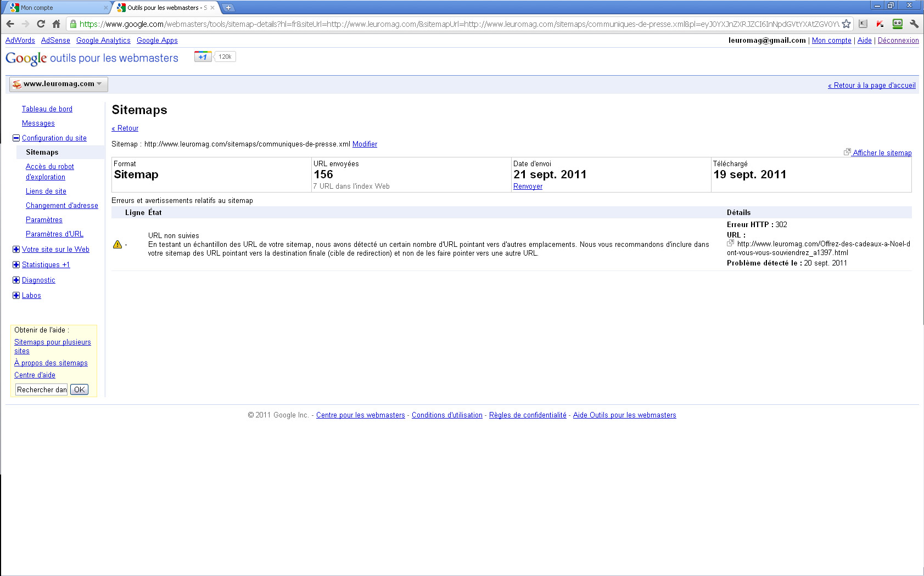The height and width of the screenshot is (576, 924).
Task: Click the Google +1 button
Action: tap(203, 57)
